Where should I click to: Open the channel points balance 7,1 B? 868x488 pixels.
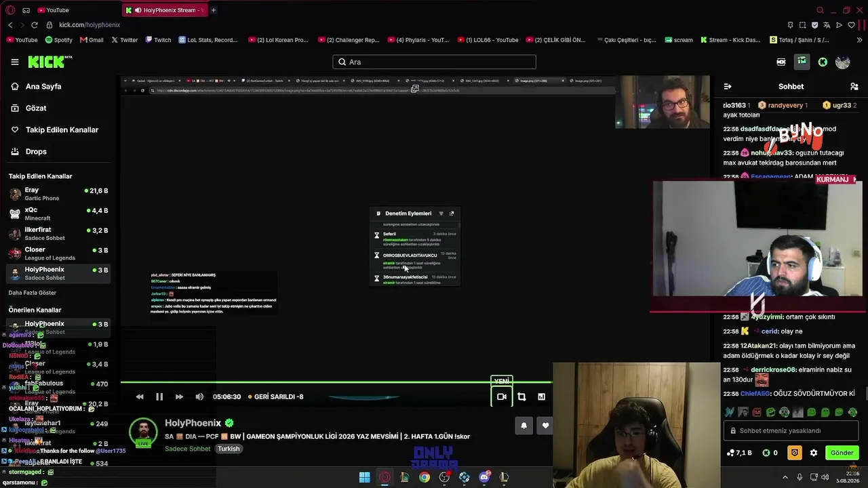pos(738,453)
